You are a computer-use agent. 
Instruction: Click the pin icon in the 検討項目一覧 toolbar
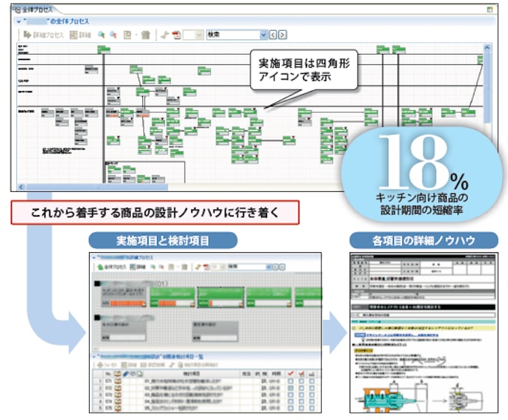click(172, 365)
